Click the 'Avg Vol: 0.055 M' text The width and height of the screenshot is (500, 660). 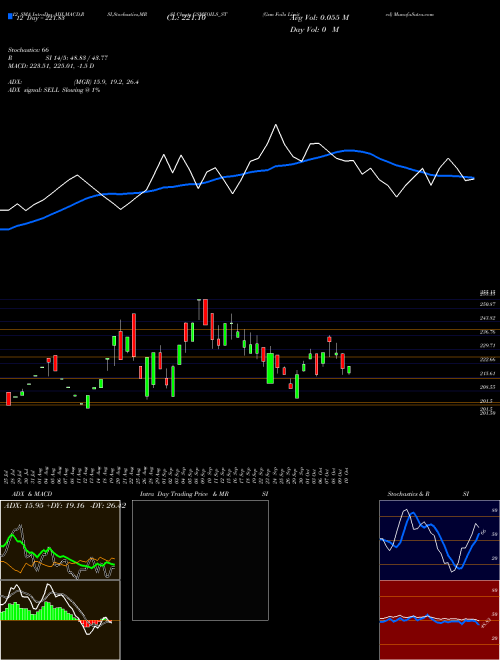pos(320,18)
